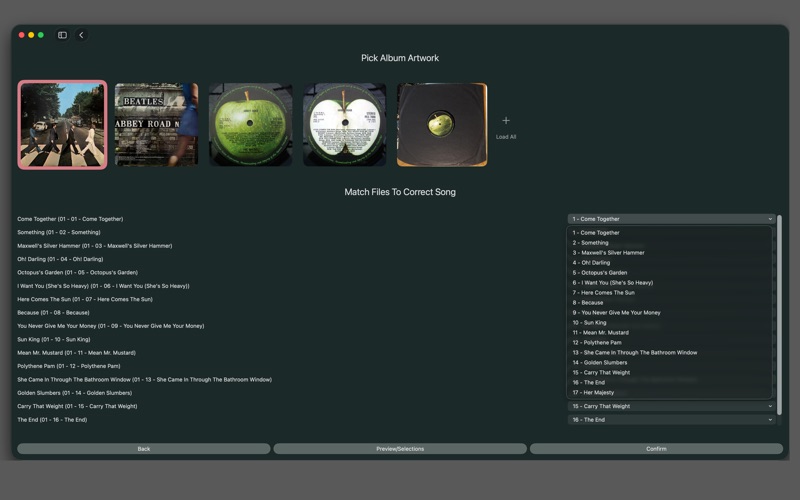Pick the Beatles Abbey Road wall sign artwork
Image resolution: width=800 pixels, height=500 pixels.
(x=156, y=124)
